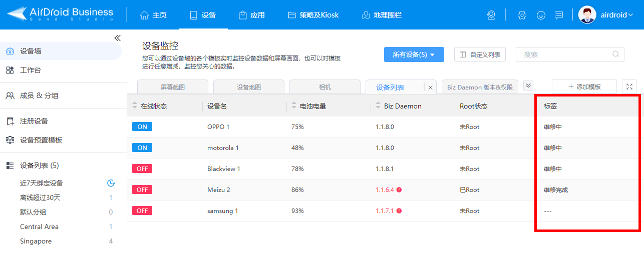This screenshot has height=273, width=644.
Task: Open the 设备 menu
Action: point(203,15)
